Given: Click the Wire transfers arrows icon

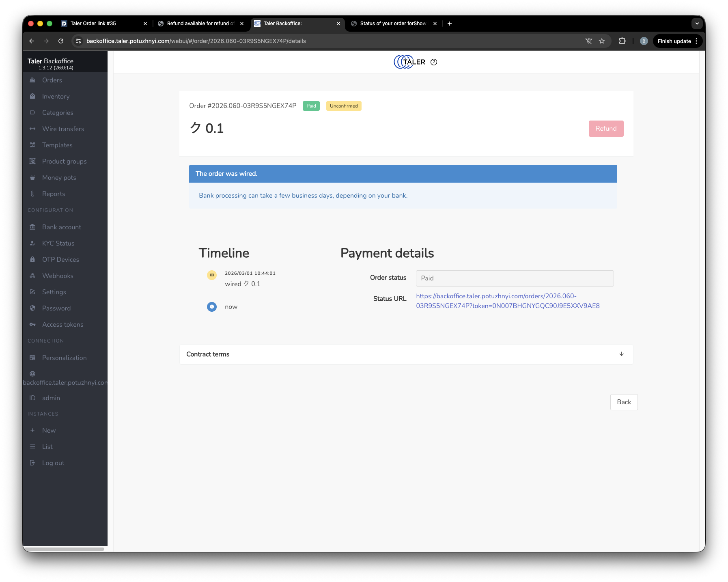Looking at the screenshot, I should pyautogui.click(x=32, y=129).
